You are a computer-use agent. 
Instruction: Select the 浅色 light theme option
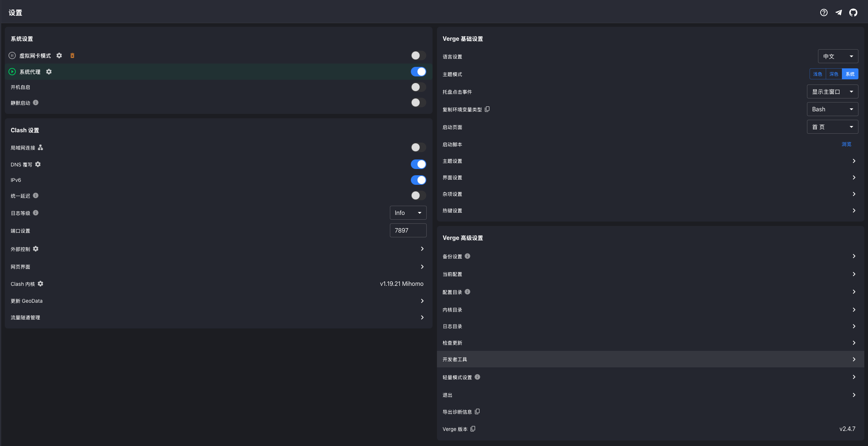point(817,74)
